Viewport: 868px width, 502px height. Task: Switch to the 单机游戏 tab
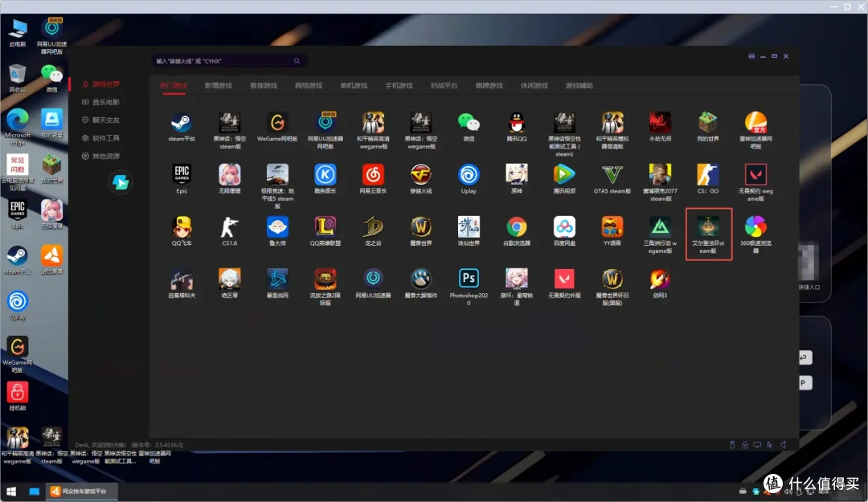354,86
